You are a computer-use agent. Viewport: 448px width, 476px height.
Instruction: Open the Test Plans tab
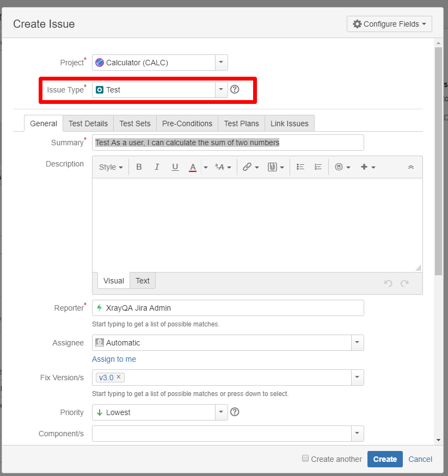(242, 123)
